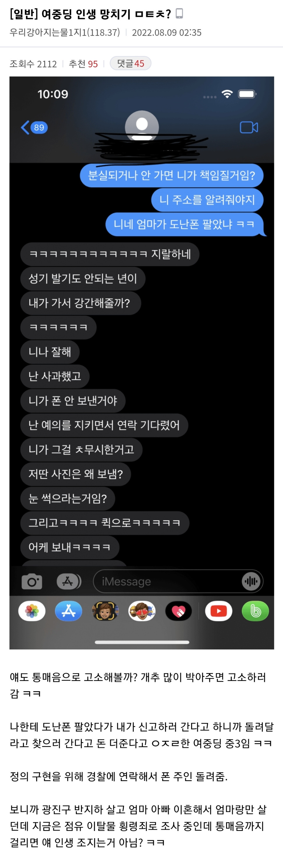Select the Memoji stickers icon
This screenshot has width=283, height=868.
click(x=142, y=611)
